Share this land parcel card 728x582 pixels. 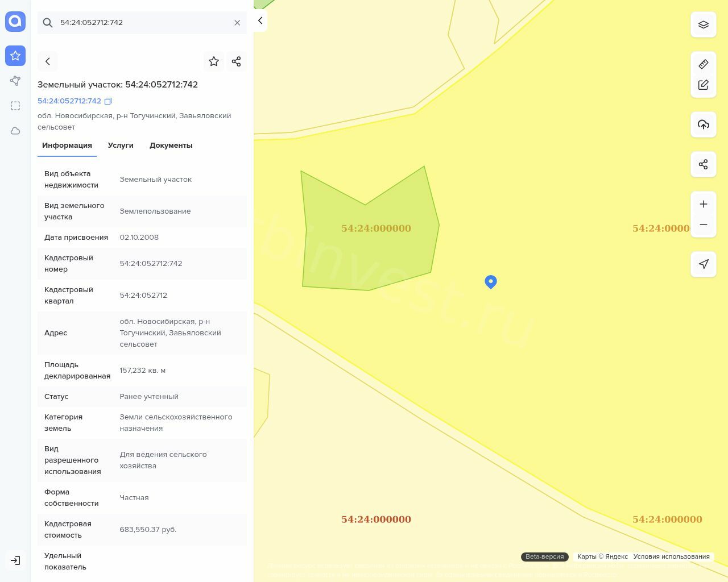(237, 61)
